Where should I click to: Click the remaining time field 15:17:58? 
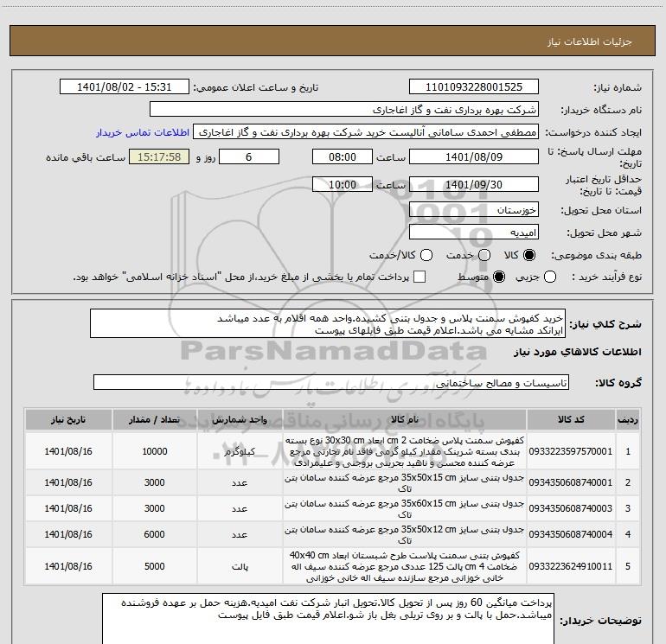click(159, 156)
